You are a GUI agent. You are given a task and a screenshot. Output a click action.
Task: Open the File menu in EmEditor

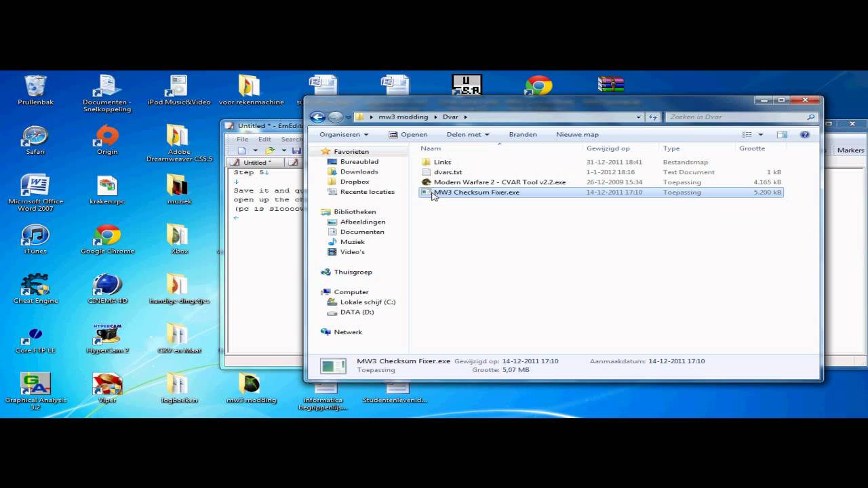coord(242,139)
